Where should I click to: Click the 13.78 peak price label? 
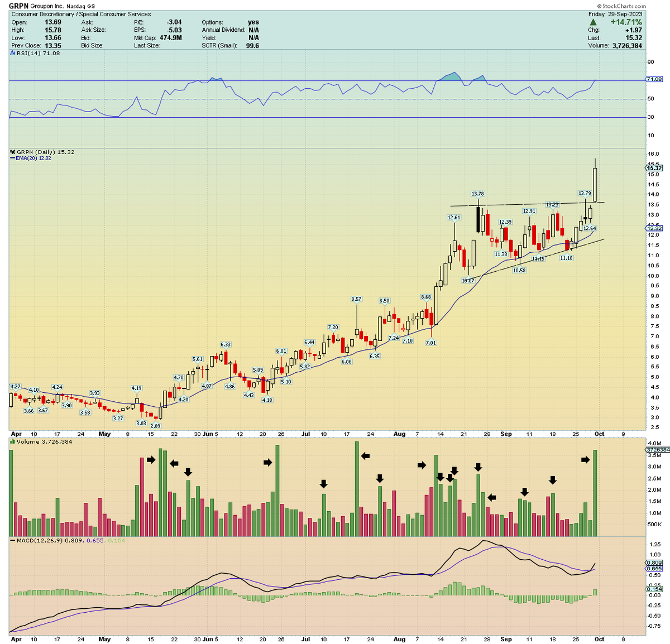(x=477, y=194)
